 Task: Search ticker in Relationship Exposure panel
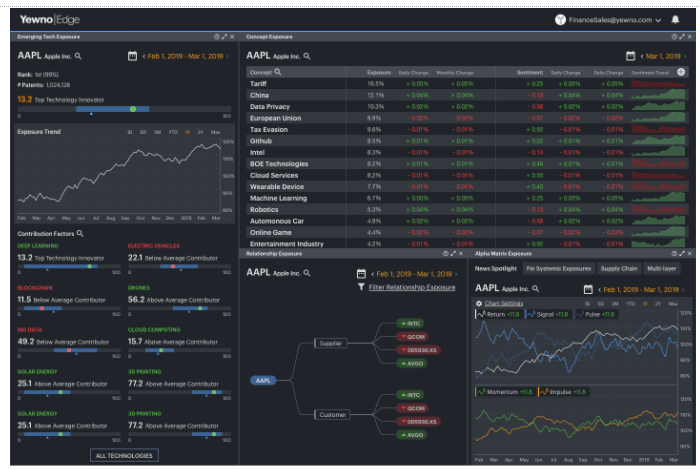[x=307, y=273]
